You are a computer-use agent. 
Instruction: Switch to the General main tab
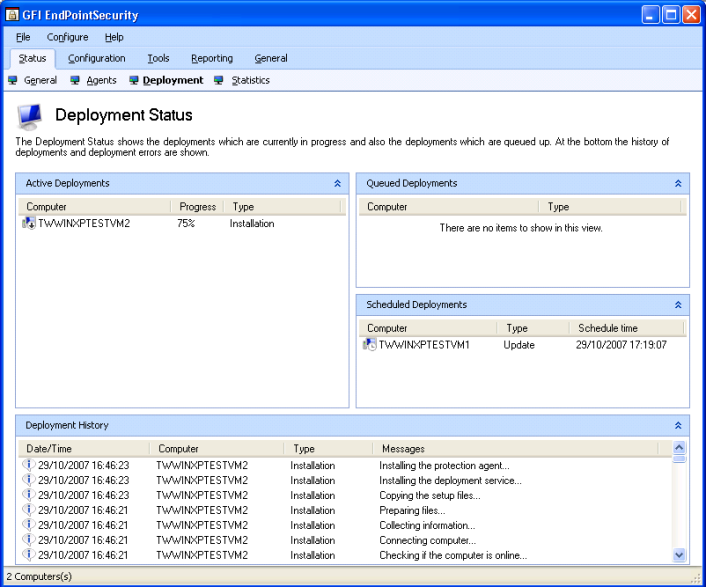tap(271, 59)
